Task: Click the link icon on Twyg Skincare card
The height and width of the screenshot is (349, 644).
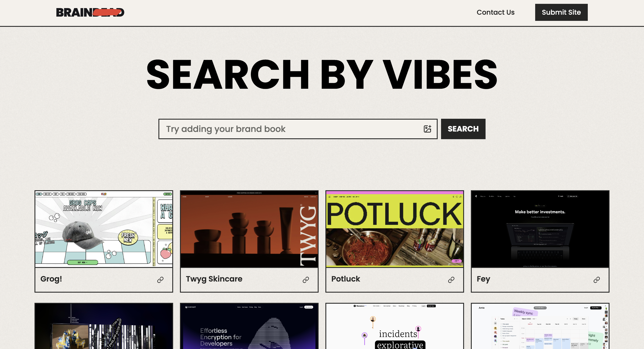Action: pyautogui.click(x=306, y=280)
